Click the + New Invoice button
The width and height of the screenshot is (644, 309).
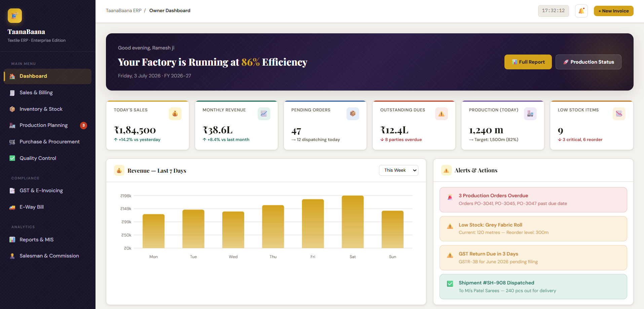coord(613,11)
